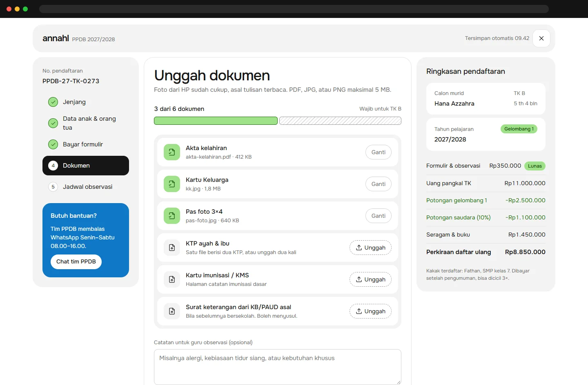
Task: Click the browser address bar at top
Action: (294, 9)
